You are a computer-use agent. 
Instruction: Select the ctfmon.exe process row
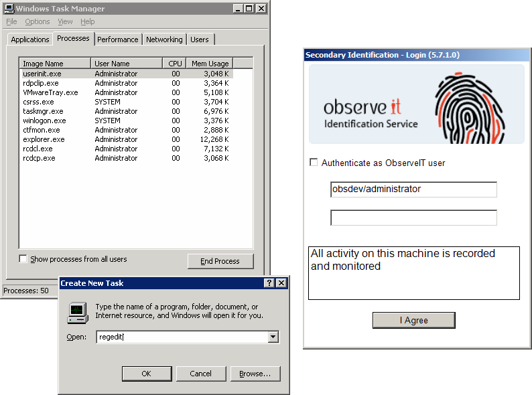(x=127, y=130)
